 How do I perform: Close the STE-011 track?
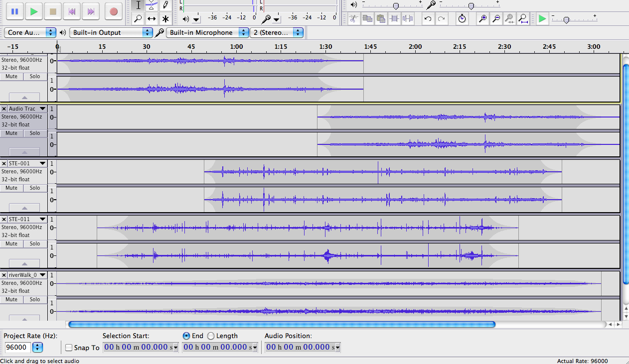pos(4,219)
